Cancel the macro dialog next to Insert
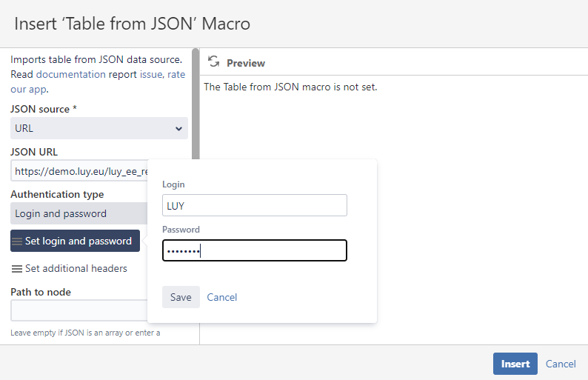Viewport: 588px width, 380px height. (x=561, y=364)
